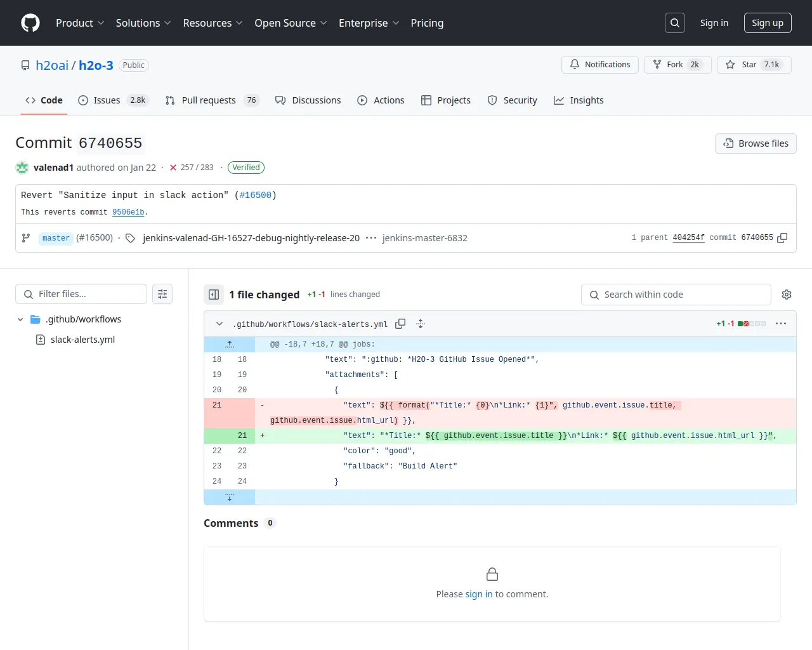This screenshot has width=812, height=650.
Task: Click the Sign in link in header
Action: 714,23
